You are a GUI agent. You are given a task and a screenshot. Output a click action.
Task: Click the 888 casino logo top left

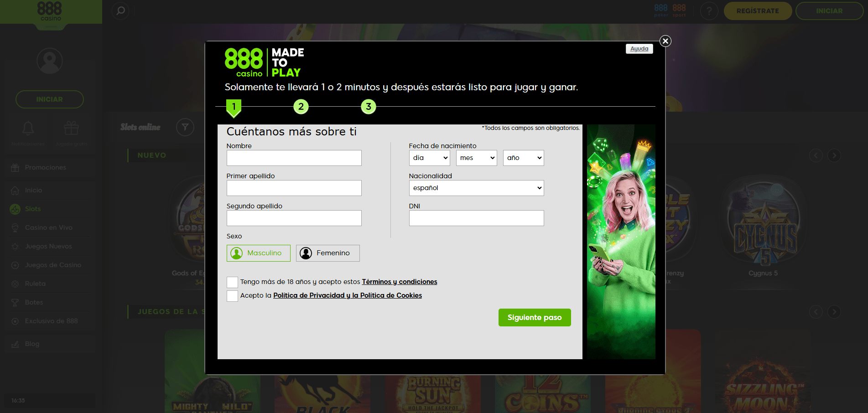50,11
